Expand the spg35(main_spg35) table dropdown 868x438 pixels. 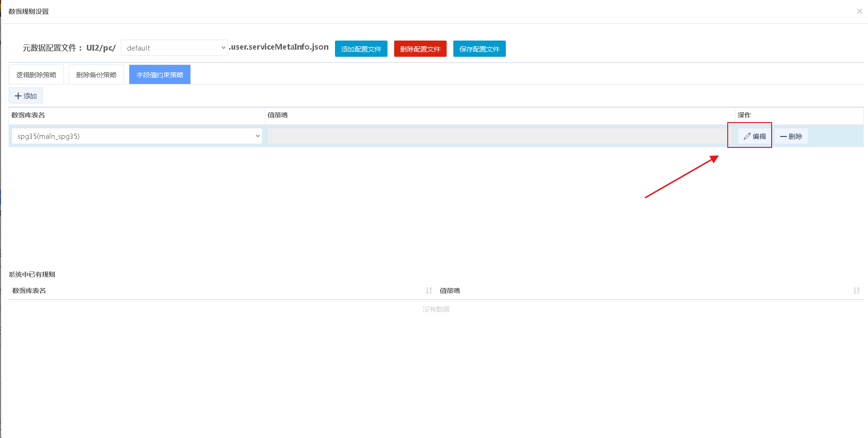(x=136, y=136)
